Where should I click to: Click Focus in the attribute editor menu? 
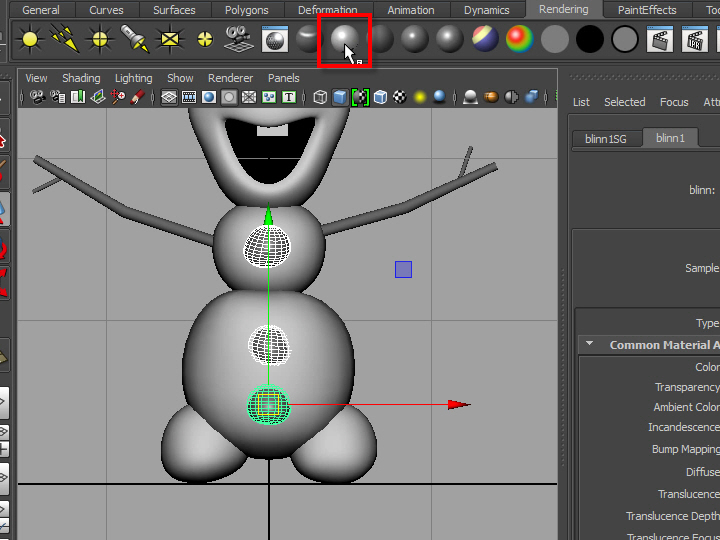[674, 102]
